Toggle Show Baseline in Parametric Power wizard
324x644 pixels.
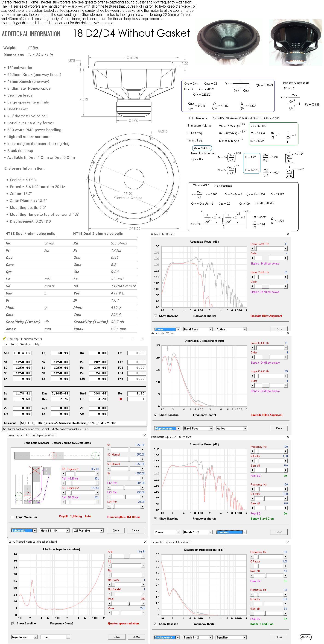point(155,518)
